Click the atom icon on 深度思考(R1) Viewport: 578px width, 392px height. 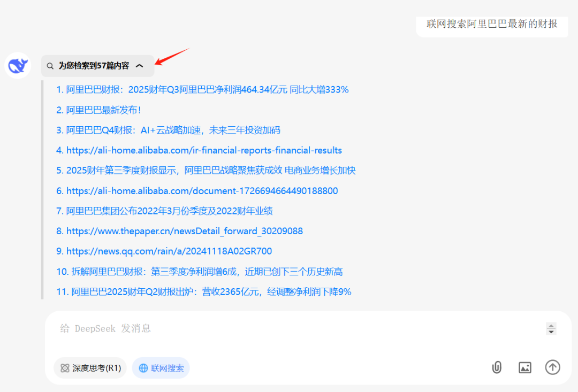pyautogui.click(x=65, y=368)
